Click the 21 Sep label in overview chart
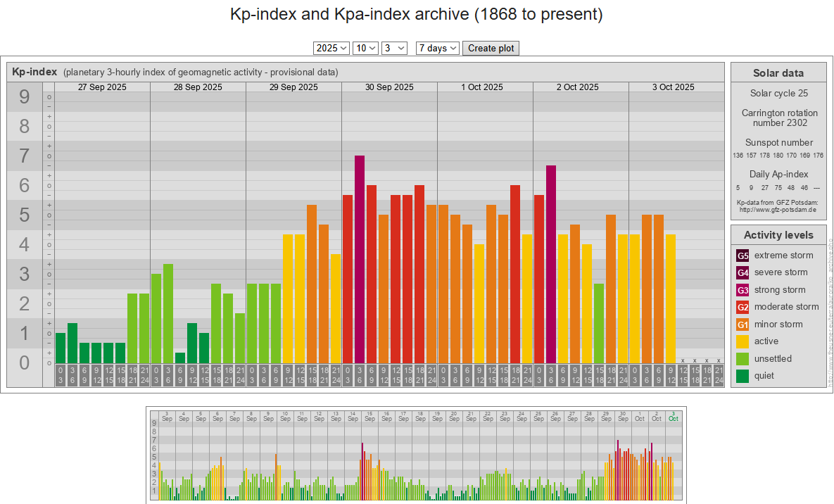 (471, 416)
